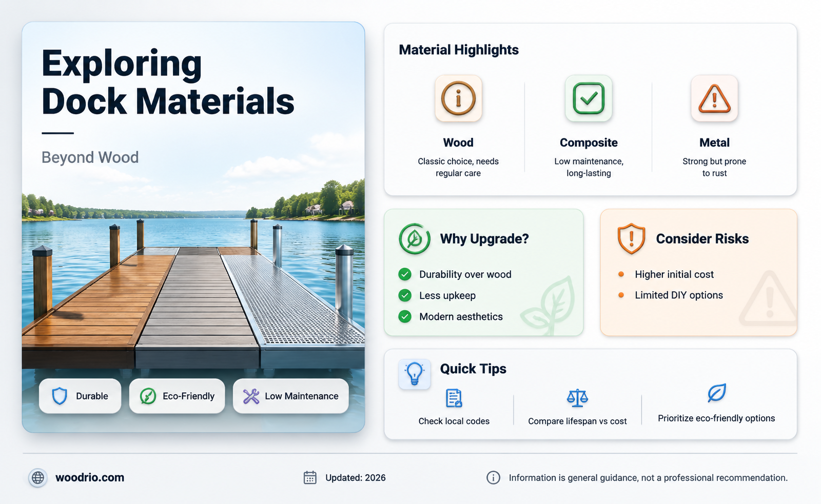Click the checkmark beside Durability over wood
The height and width of the screenshot is (504, 821).
coord(405,274)
